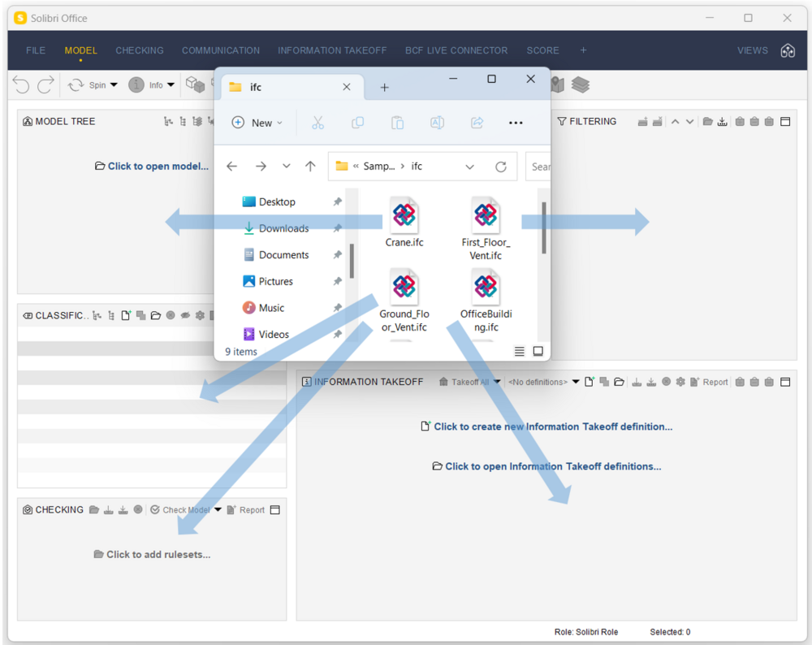Open a saved filter via Filtering folder icon
This screenshot has height=645, width=812.
click(x=707, y=121)
